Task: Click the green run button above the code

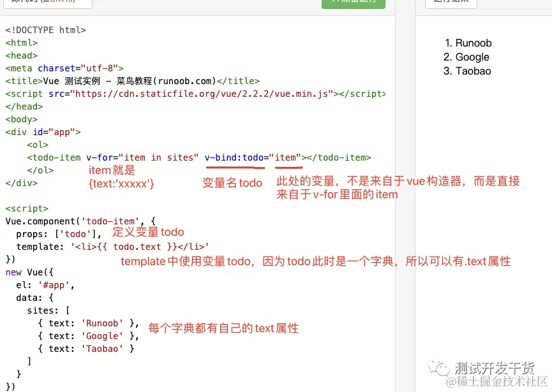Action: click(354, 4)
